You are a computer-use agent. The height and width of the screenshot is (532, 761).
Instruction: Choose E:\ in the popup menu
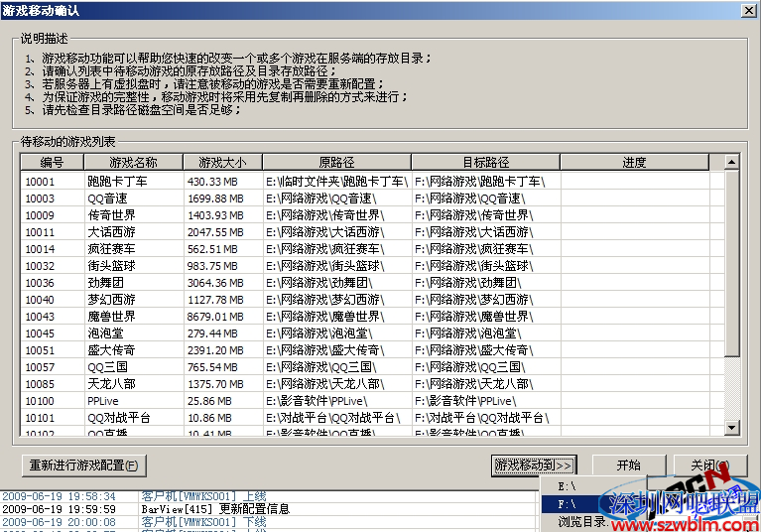[x=567, y=486]
